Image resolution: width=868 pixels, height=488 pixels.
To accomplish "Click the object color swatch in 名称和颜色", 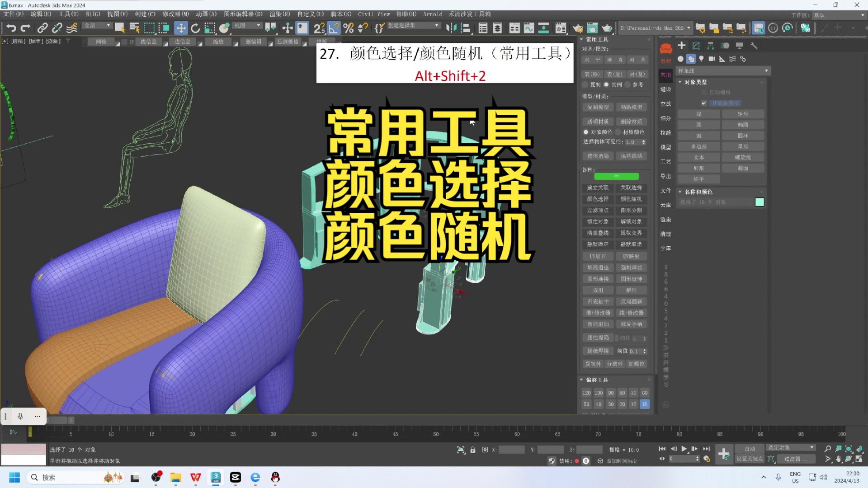I will (x=759, y=202).
